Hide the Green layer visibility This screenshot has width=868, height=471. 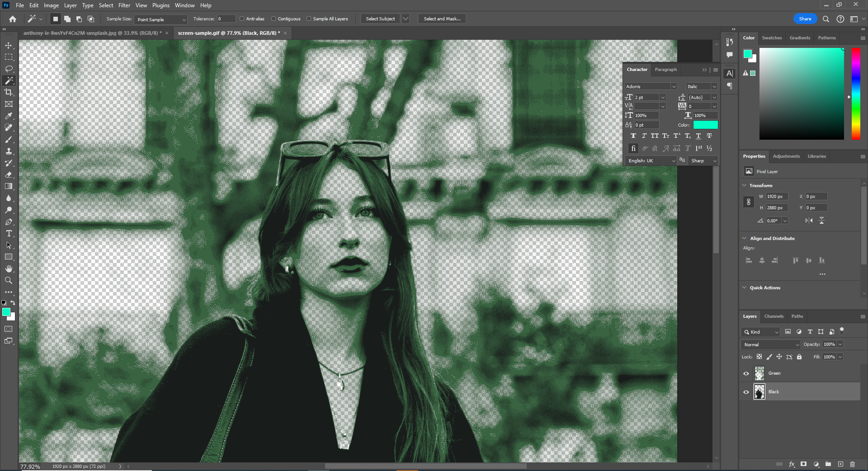tap(746, 373)
